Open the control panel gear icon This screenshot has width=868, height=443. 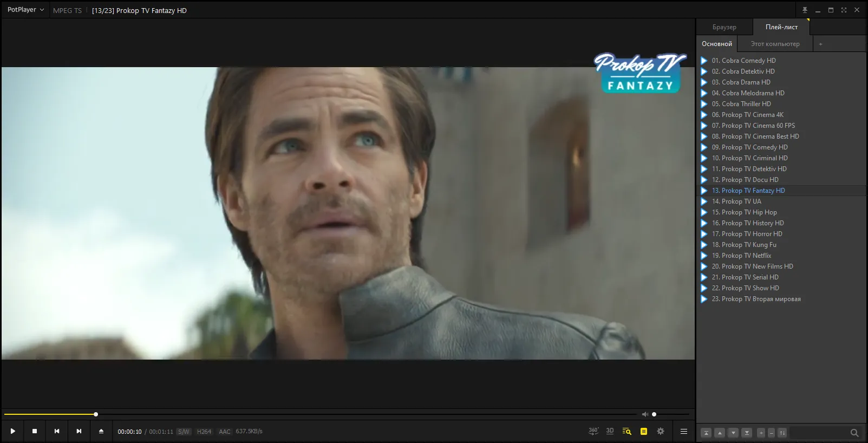[x=661, y=432]
